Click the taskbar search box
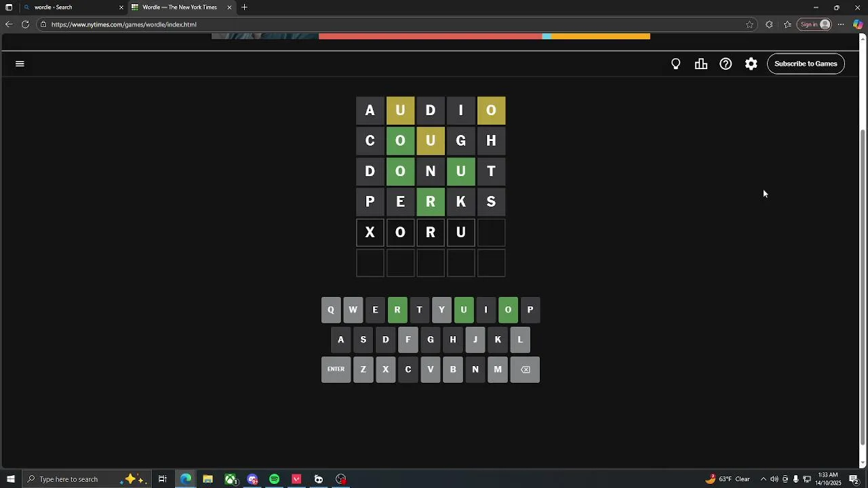Image resolution: width=868 pixels, height=488 pixels. point(86,479)
